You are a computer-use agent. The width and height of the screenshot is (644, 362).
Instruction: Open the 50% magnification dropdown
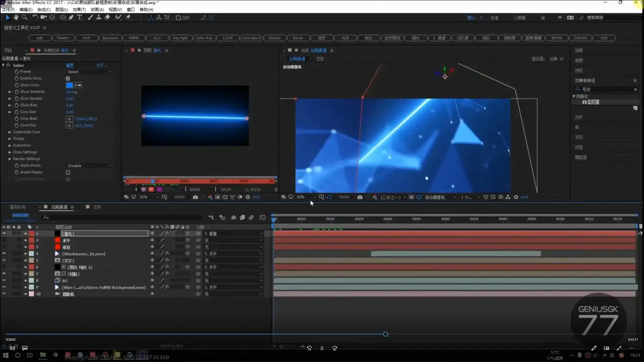click(306, 197)
